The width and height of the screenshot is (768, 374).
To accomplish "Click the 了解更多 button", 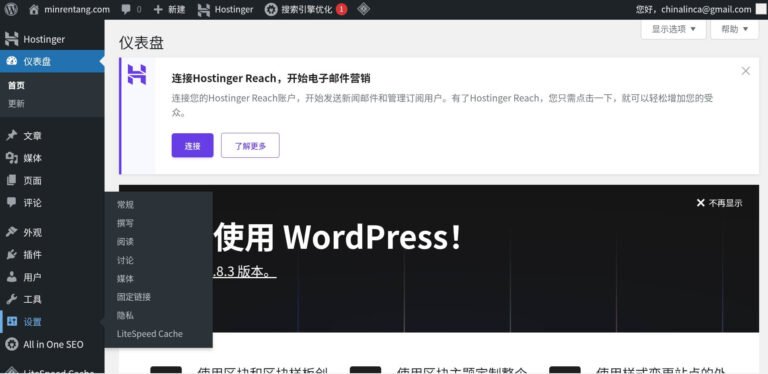I will [250, 145].
